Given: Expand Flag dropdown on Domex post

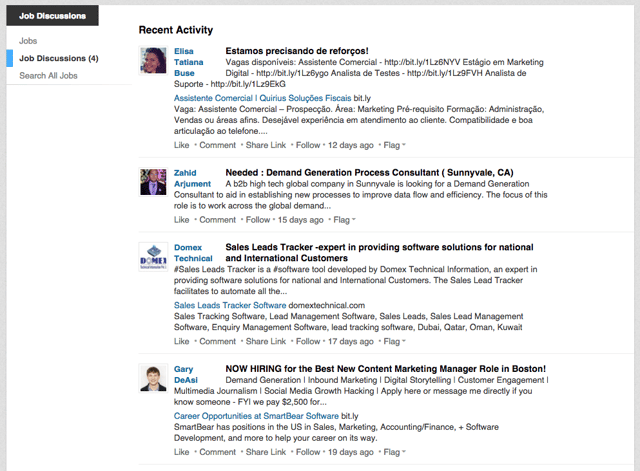Looking at the screenshot, I should [394, 342].
